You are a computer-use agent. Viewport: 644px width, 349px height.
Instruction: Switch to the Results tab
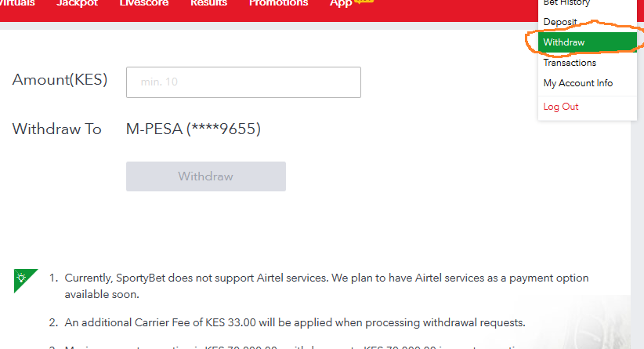point(208,3)
